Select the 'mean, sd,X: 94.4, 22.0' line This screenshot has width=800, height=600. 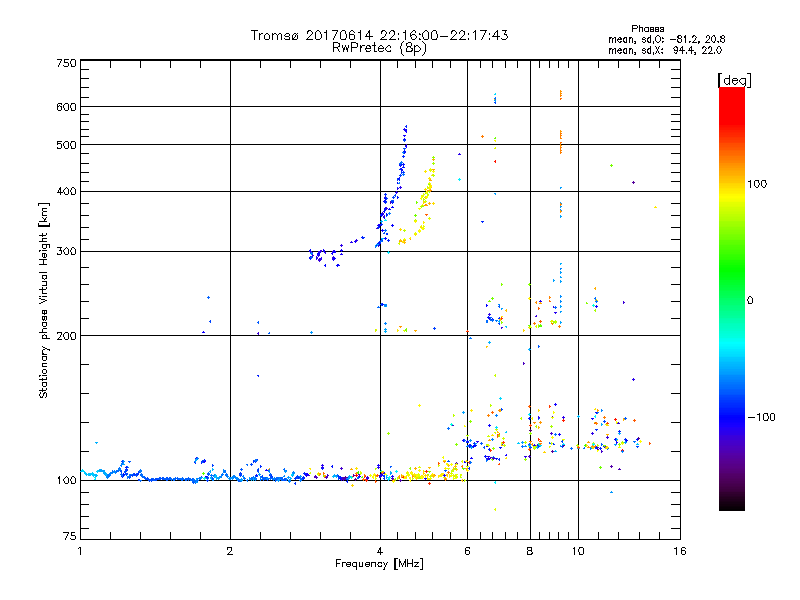[x=665, y=50]
